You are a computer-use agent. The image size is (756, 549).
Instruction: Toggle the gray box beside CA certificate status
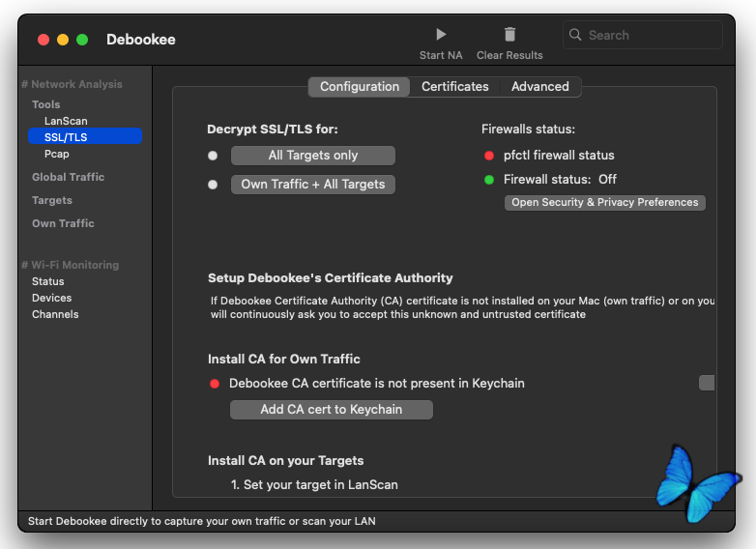pyautogui.click(x=707, y=384)
